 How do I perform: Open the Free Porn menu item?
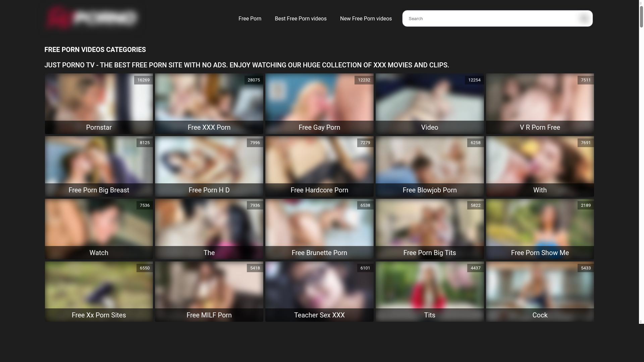(250, 18)
